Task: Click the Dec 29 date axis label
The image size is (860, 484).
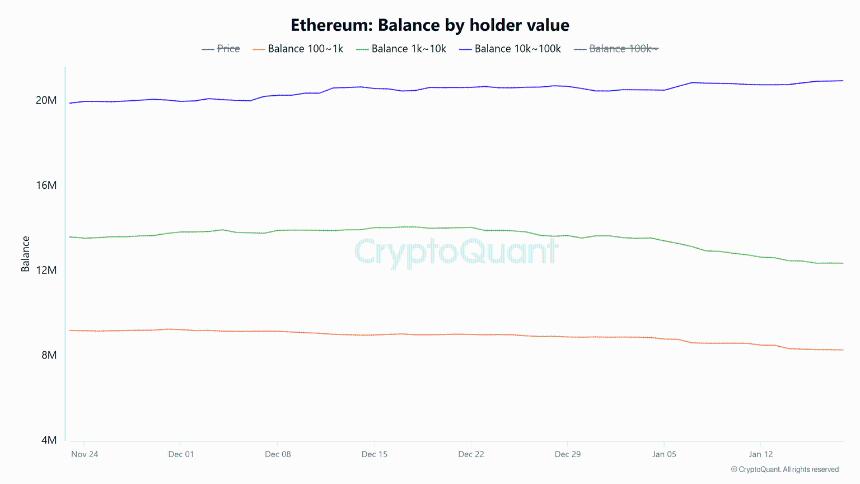Action: (x=567, y=454)
